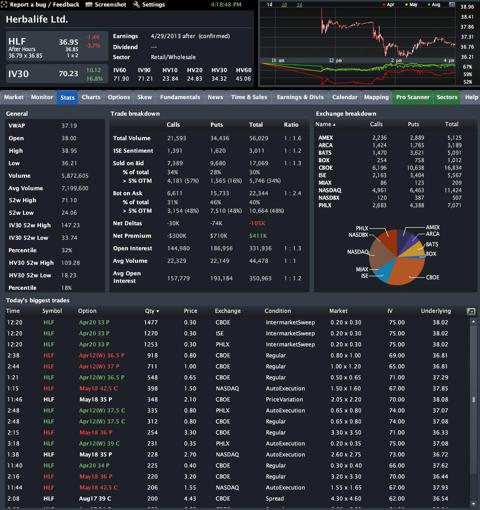Open Report a bug / Feedback
The height and width of the screenshot is (510, 480).
point(44,5)
